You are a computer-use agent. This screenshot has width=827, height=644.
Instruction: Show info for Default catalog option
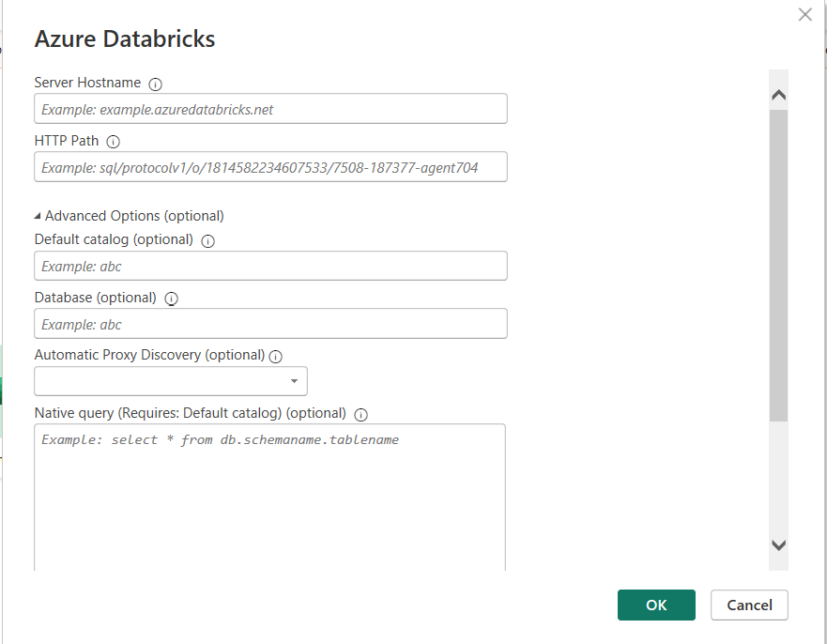tap(208, 240)
